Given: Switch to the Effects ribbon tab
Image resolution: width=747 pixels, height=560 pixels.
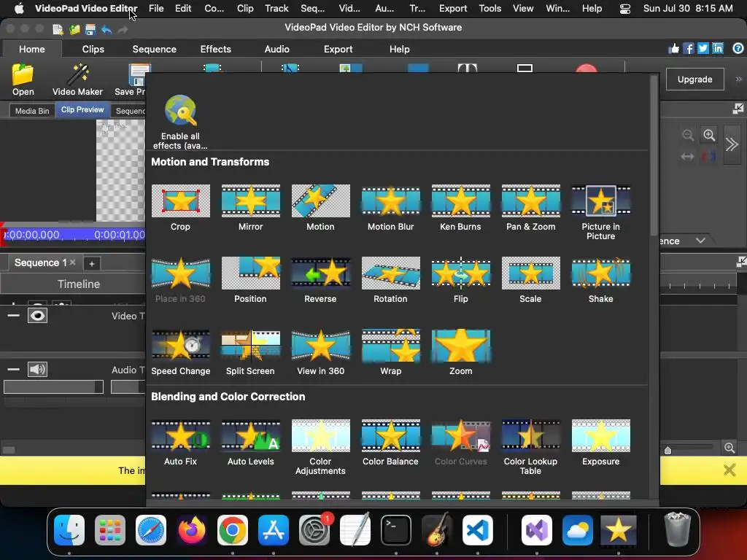Looking at the screenshot, I should tap(215, 49).
